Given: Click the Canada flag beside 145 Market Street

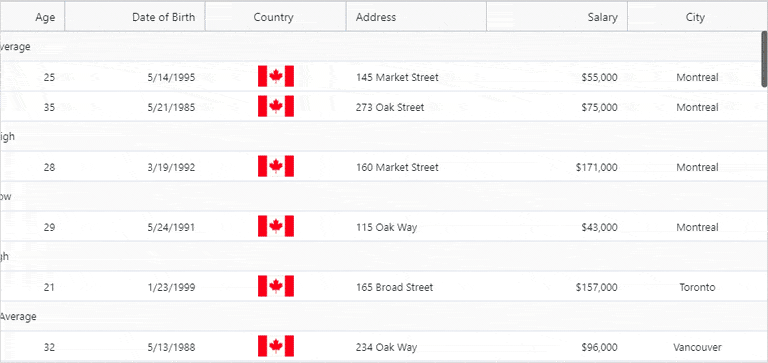Looking at the screenshot, I should [x=276, y=76].
